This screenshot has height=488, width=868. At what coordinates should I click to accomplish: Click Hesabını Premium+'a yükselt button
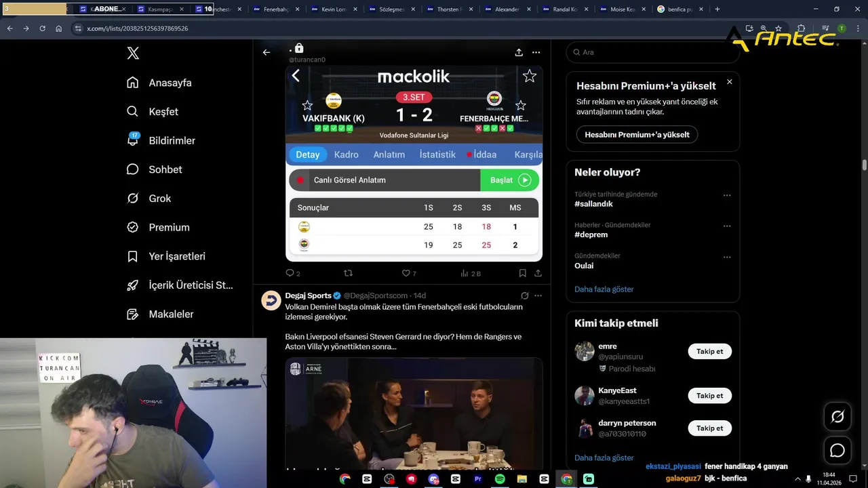[637, 134]
